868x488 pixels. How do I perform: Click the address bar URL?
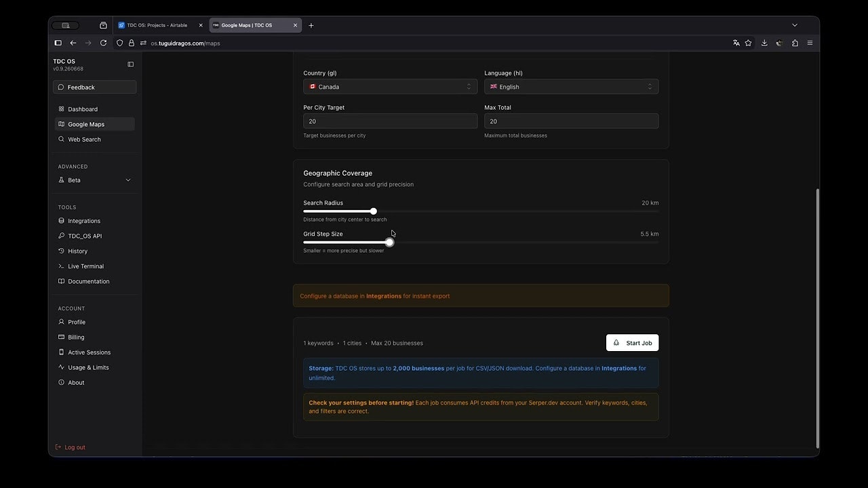185,43
